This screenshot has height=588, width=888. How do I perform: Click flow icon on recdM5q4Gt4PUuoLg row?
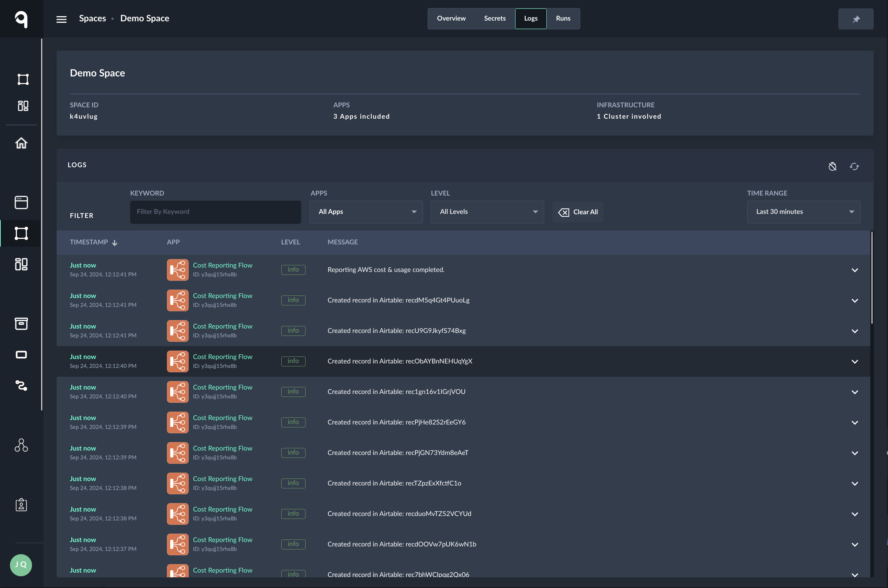pos(178,300)
